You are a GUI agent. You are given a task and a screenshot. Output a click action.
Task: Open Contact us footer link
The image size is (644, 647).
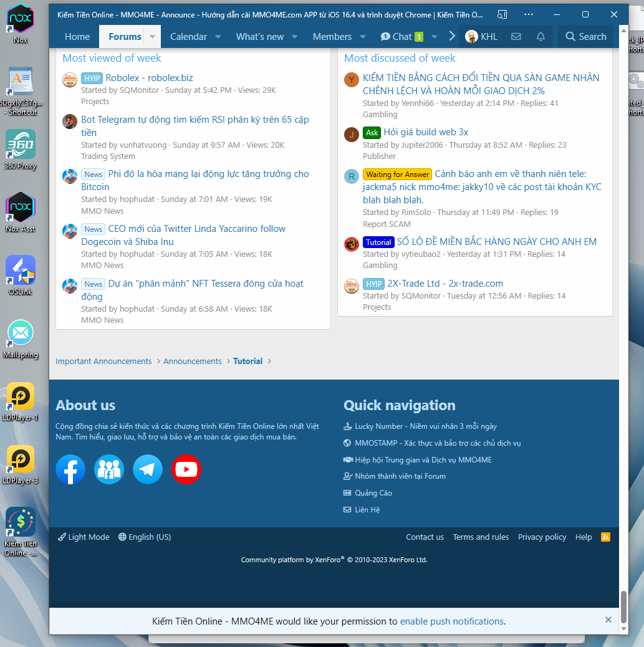[x=425, y=537]
